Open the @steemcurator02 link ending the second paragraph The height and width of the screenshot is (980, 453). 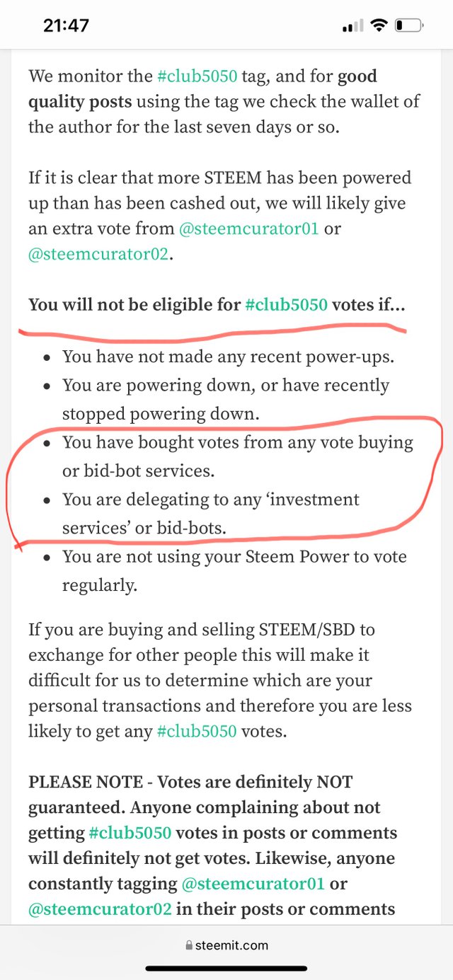coord(98,254)
